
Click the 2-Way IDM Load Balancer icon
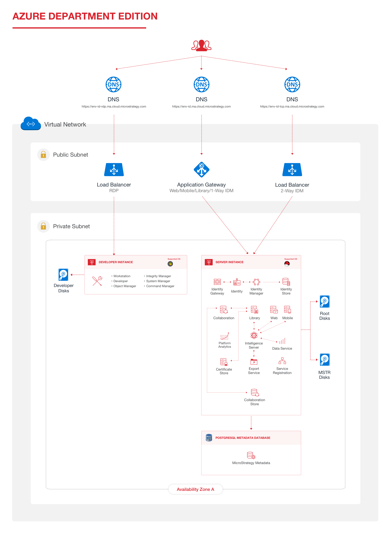[x=292, y=169]
